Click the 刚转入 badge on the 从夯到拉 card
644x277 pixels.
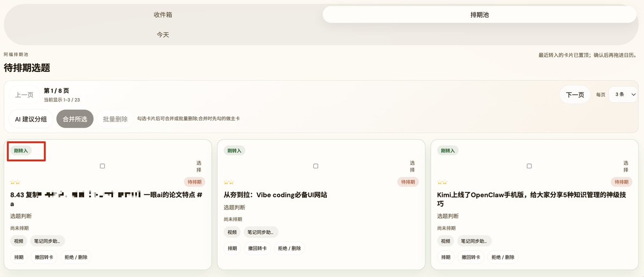(x=235, y=151)
